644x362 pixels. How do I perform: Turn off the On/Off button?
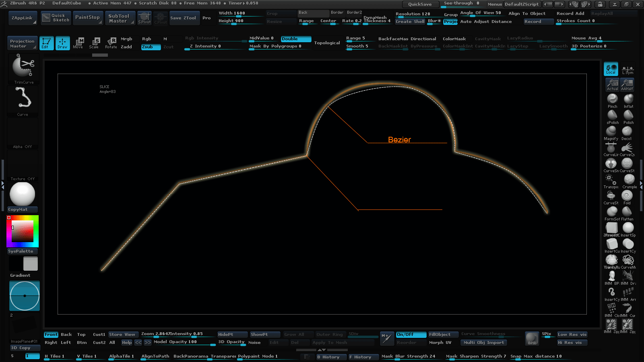tap(411, 335)
